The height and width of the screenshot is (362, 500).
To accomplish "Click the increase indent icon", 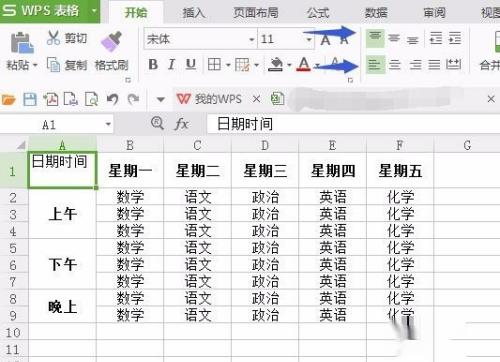I will click(455, 38).
